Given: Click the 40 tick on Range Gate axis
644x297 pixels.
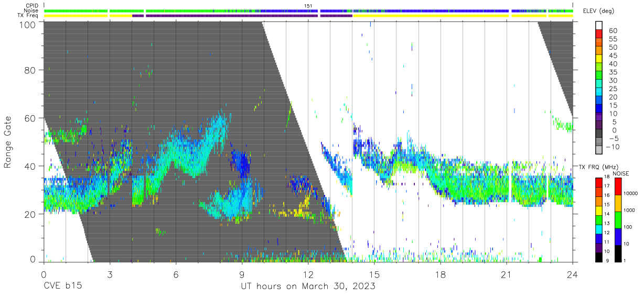Looking at the screenshot, I should point(30,167).
